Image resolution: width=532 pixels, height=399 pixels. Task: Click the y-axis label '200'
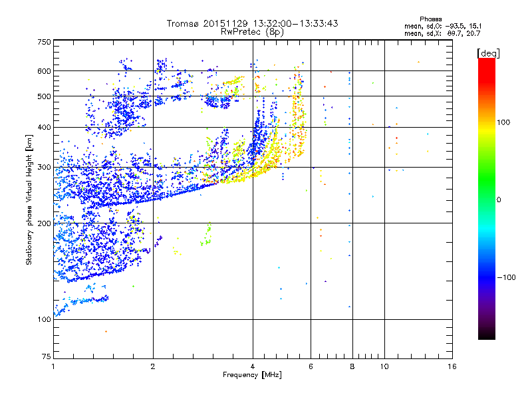pyautogui.click(x=44, y=223)
